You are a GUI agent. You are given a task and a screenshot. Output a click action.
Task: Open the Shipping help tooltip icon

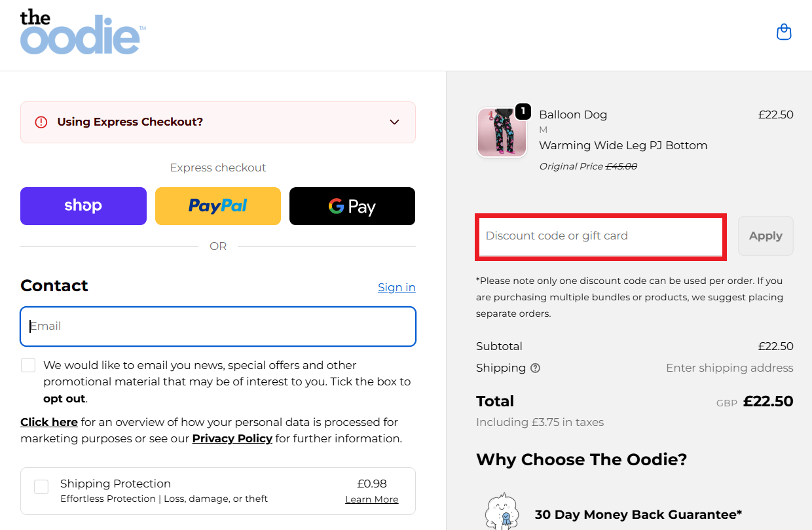point(536,368)
